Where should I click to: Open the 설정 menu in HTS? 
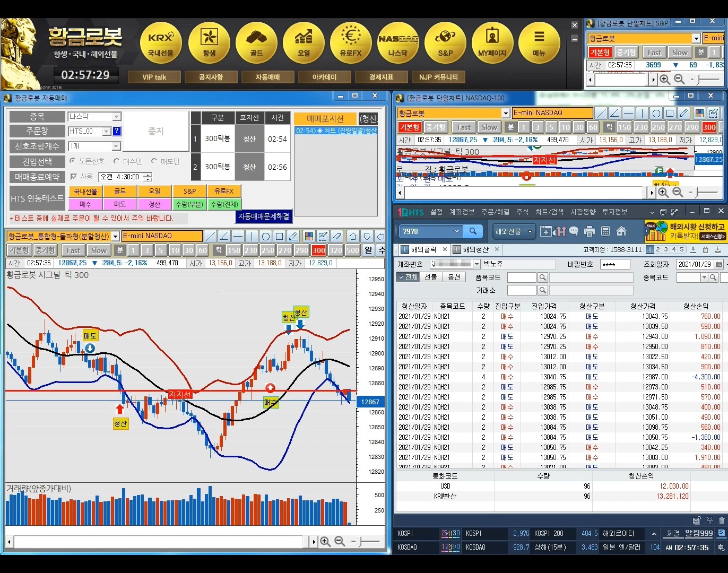click(436, 212)
